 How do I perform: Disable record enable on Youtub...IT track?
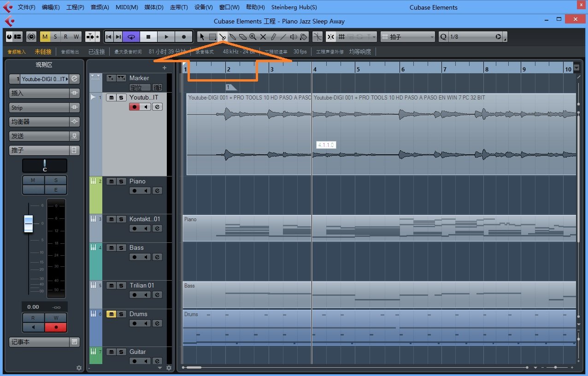click(135, 107)
